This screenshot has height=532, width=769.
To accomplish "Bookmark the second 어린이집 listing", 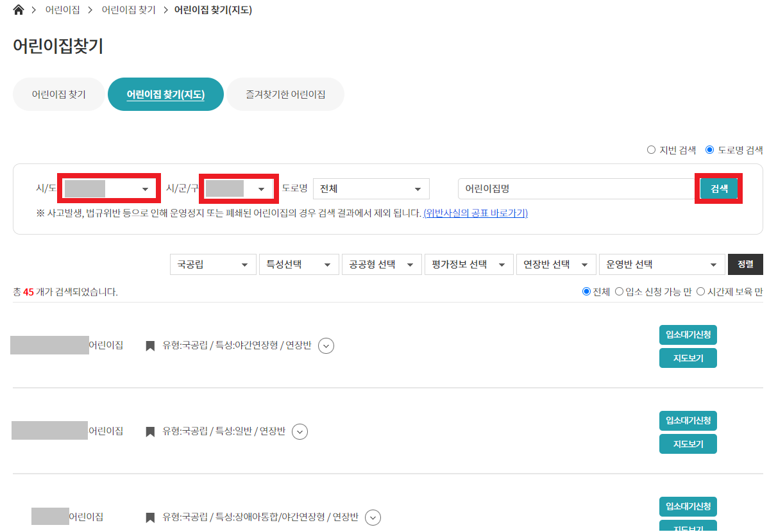I will [x=149, y=431].
